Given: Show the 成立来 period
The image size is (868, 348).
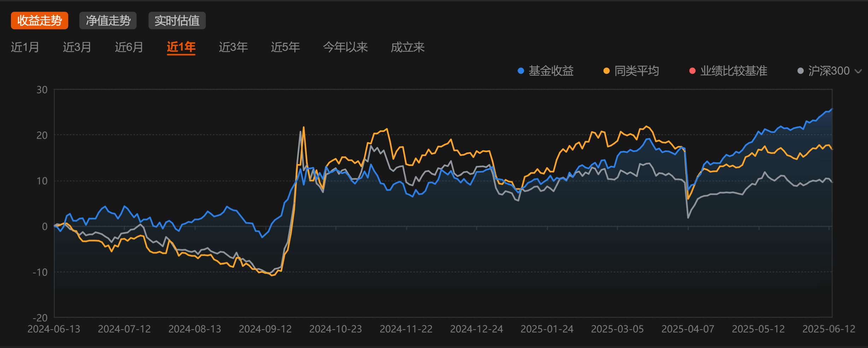Looking at the screenshot, I should tap(407, 47).
